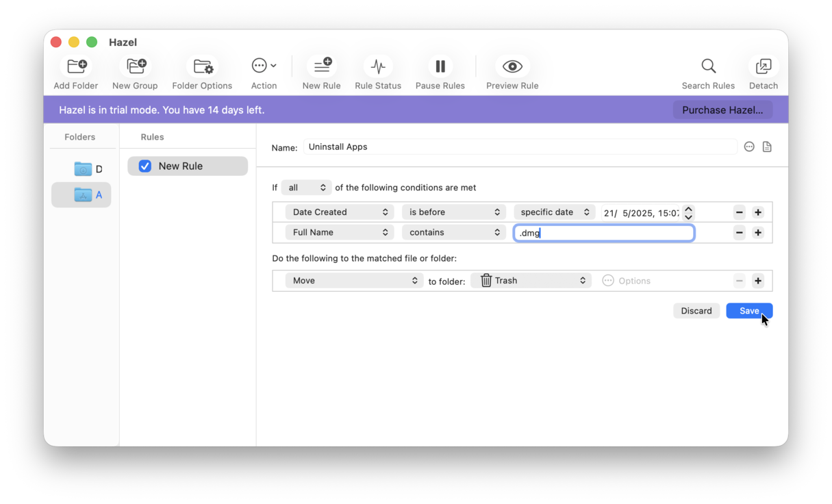Open the Trash destination folder dropdown
This screenshot has height=504, width=832.
pos(531,281)
